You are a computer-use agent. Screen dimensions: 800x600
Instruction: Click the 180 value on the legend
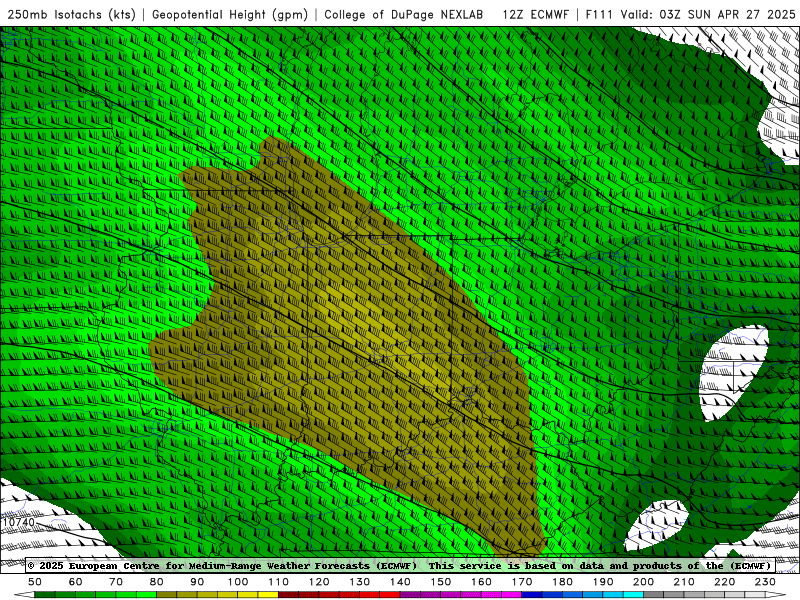click(x=562, y=582)
